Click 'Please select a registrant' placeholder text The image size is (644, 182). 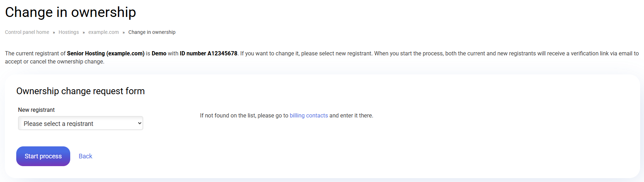pyautogui.click(x=58, y=124)
